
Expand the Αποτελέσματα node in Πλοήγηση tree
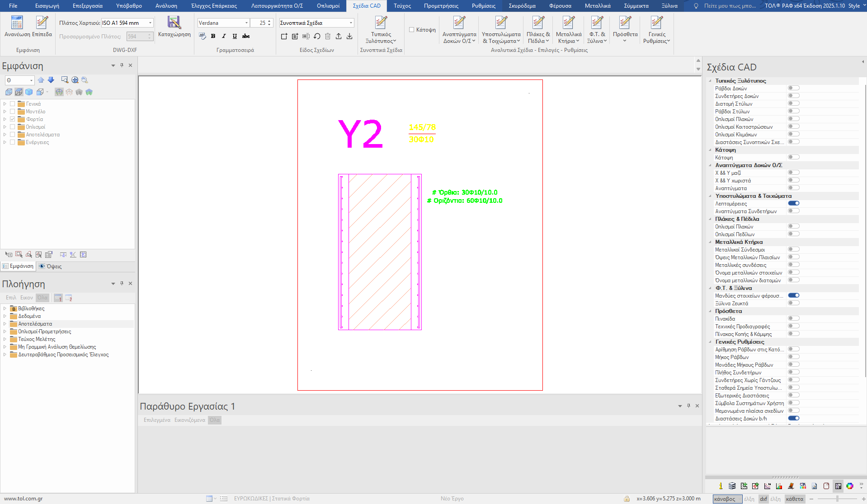tap(5, 324)
